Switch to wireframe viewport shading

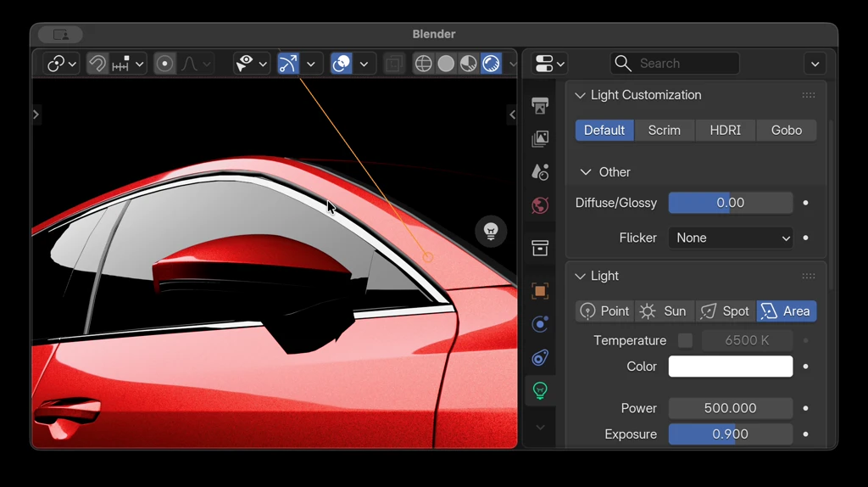click(x=424, y=64)
